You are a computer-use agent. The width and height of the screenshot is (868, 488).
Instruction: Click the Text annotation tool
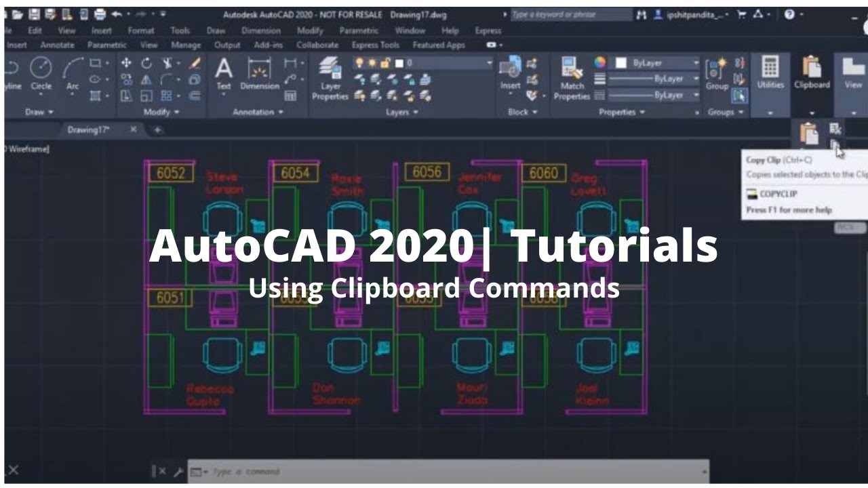(x=224, y=73)
